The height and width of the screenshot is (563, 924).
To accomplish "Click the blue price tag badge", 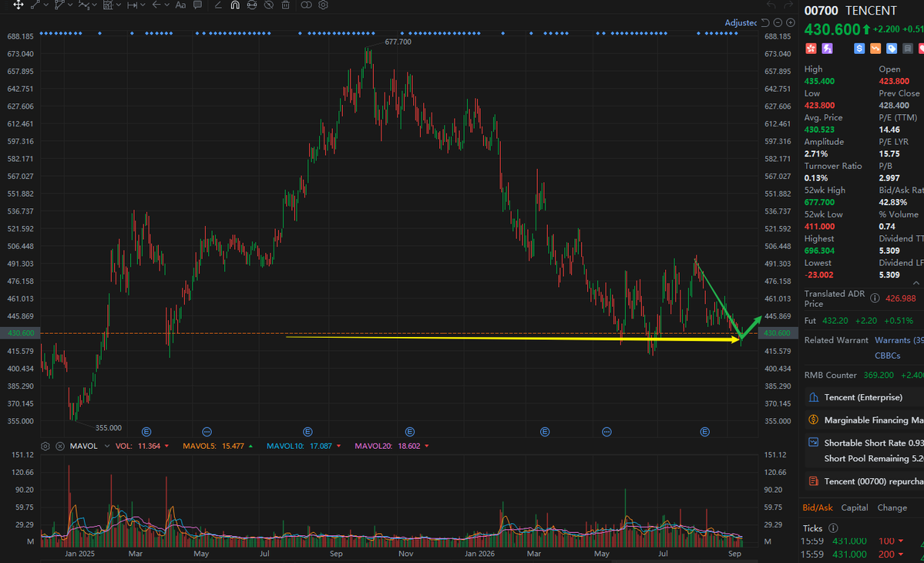I will pos(892,49).
